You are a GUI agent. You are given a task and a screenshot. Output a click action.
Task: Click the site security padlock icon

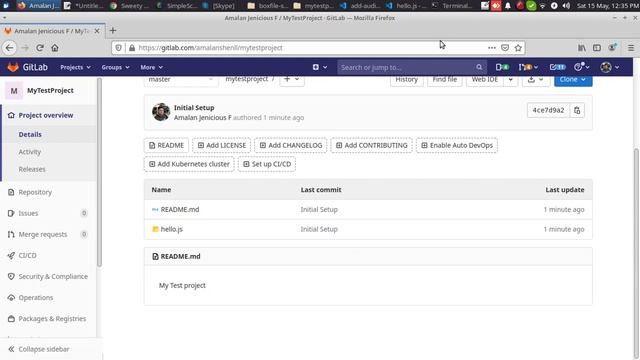click(x=132, y=48)
